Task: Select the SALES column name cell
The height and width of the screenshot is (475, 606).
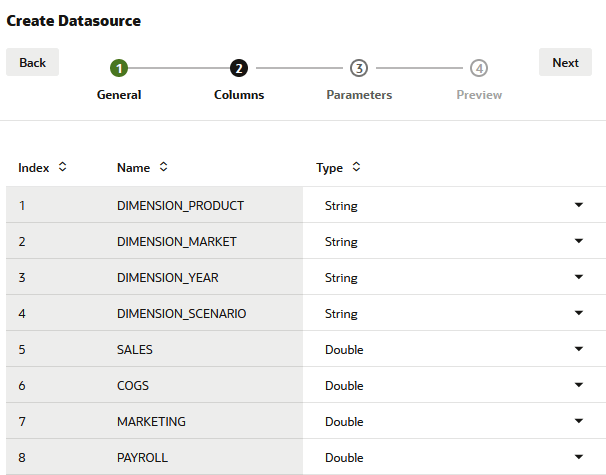Action: pyautogui.click(x=135, y=350)
